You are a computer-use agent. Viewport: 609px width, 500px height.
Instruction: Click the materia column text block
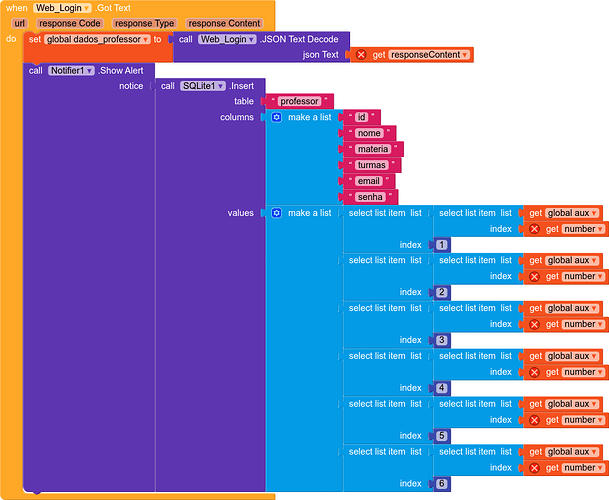tap(371, 149)
